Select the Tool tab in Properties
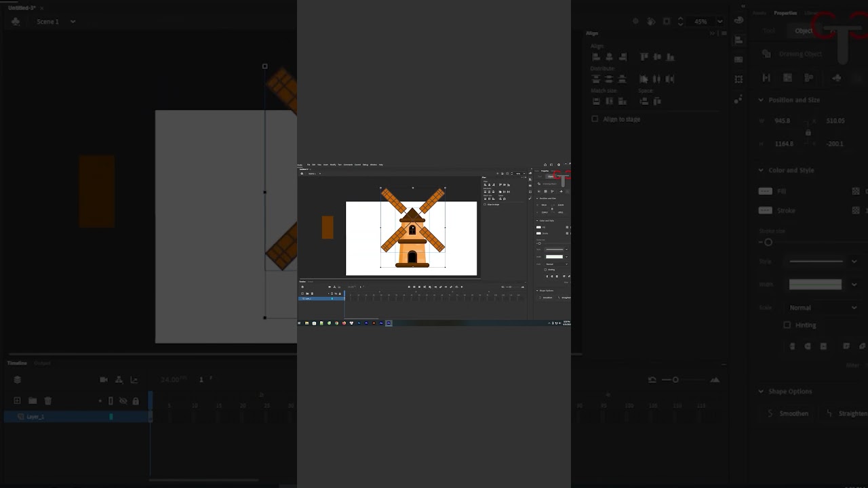The height and width of the screenshot is (488, 868). coord(769,30)
